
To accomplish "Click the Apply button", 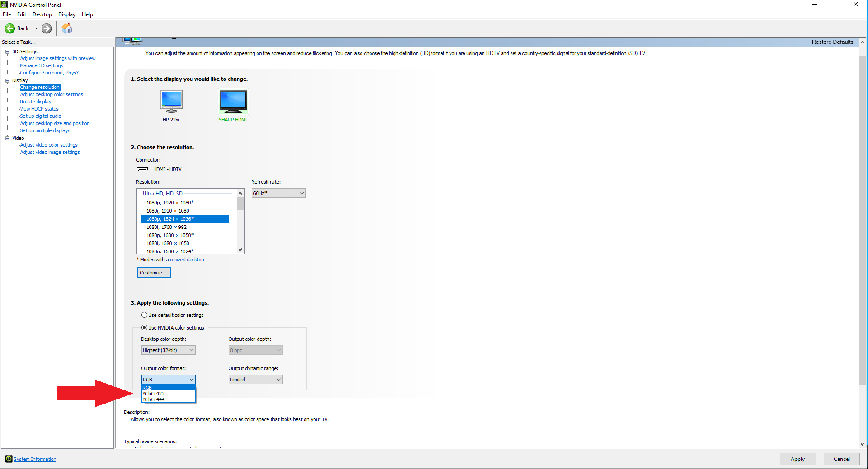I will coord(798,459).
